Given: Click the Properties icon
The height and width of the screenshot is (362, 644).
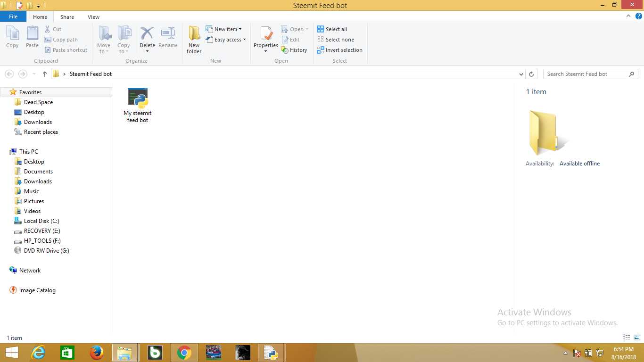Looking at the screenshot, I should click(266, 34).
